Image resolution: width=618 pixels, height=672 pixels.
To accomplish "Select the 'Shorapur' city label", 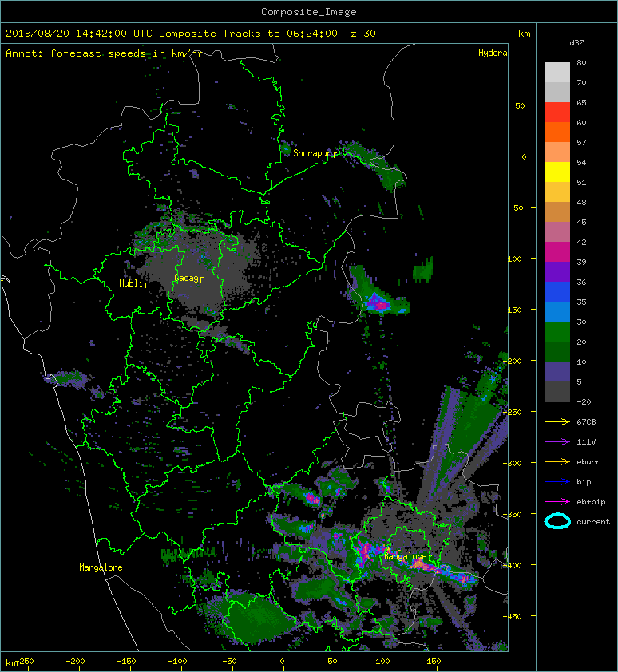I will [x=313, y=153].
